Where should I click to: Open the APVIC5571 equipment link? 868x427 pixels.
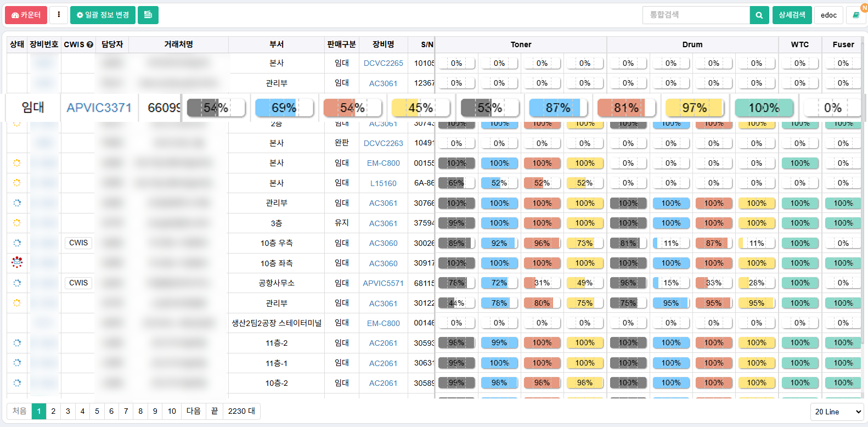pyautogui.click(x=383, y=283)
